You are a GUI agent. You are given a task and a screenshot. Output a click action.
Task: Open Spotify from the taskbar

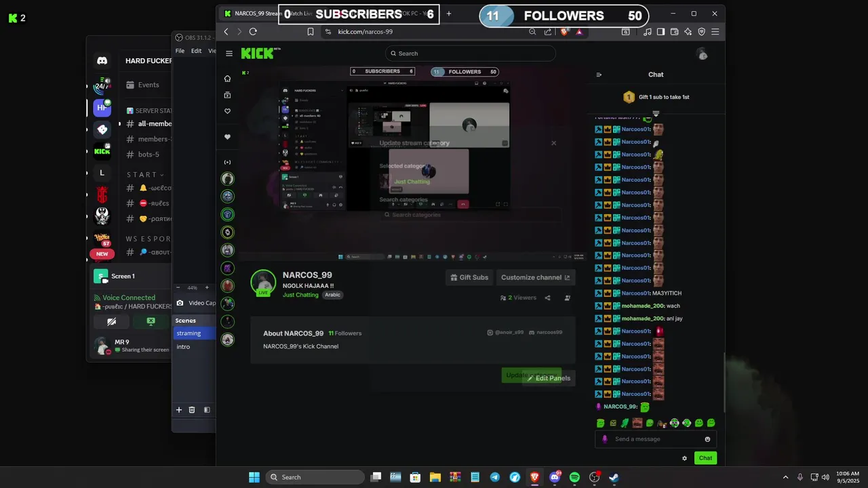574,477
